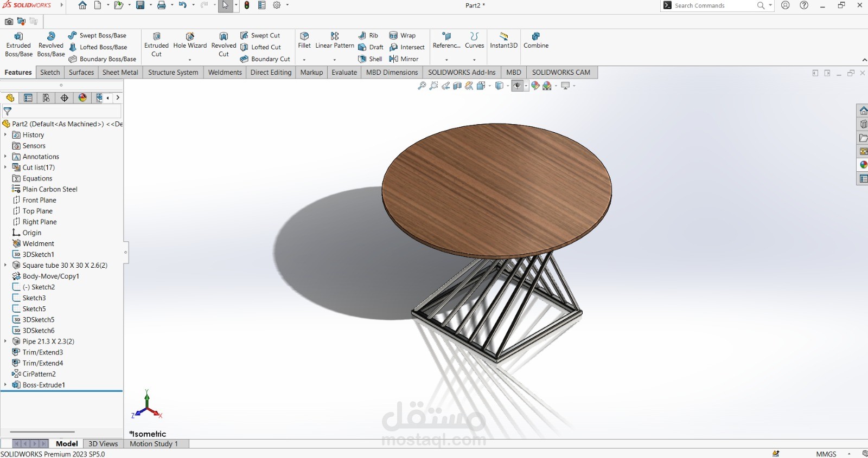Open the Options gear dropdown arrow
Viewport: 868px width, 458px height.
(288, 5)
